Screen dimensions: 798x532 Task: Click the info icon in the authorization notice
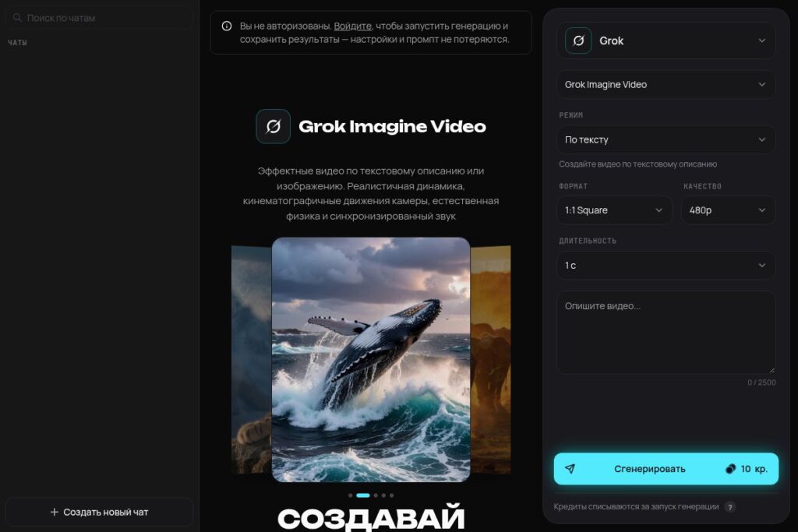227,26
